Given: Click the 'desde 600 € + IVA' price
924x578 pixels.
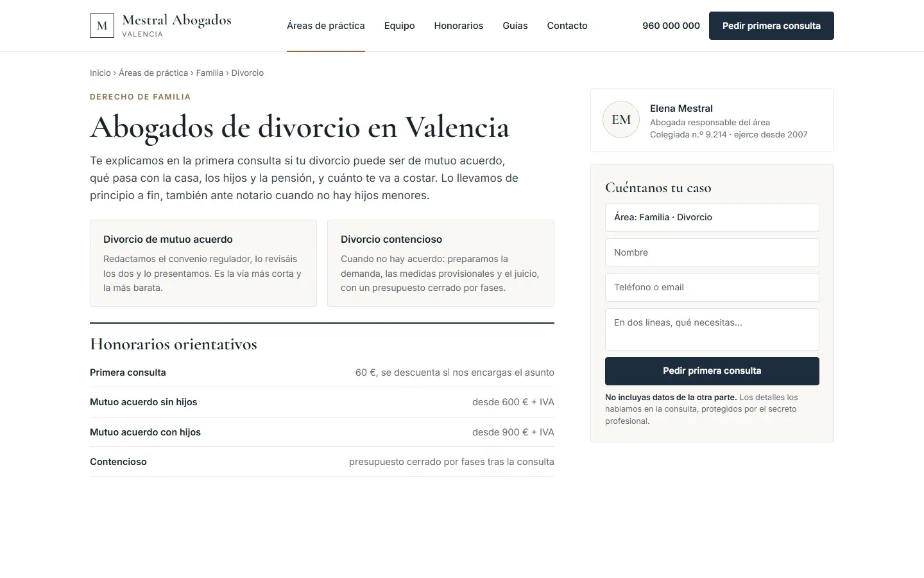Looking at the screenshot, I should pos(513,402).
